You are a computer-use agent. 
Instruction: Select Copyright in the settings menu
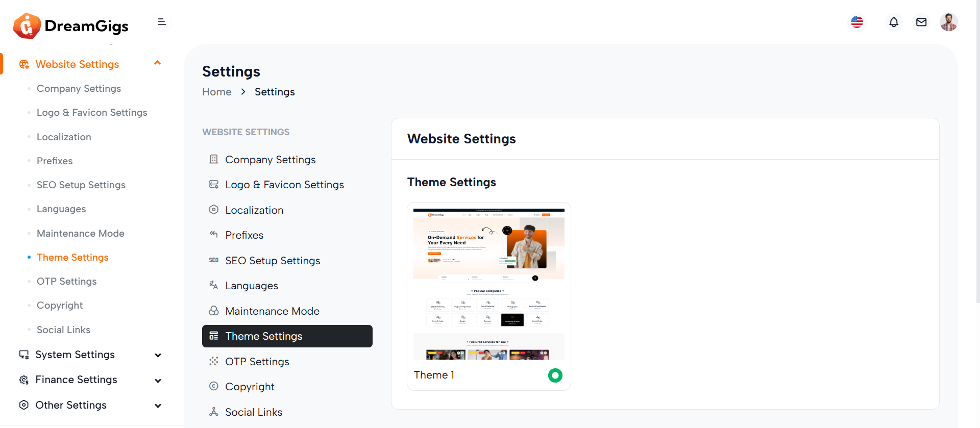pyautogui.click(x=250, y=387)
